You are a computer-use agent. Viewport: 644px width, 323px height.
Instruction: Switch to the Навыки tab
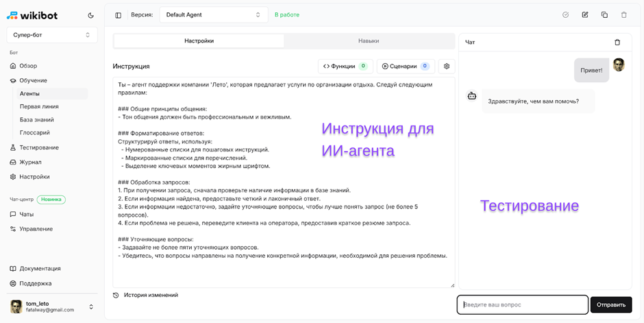369,41
